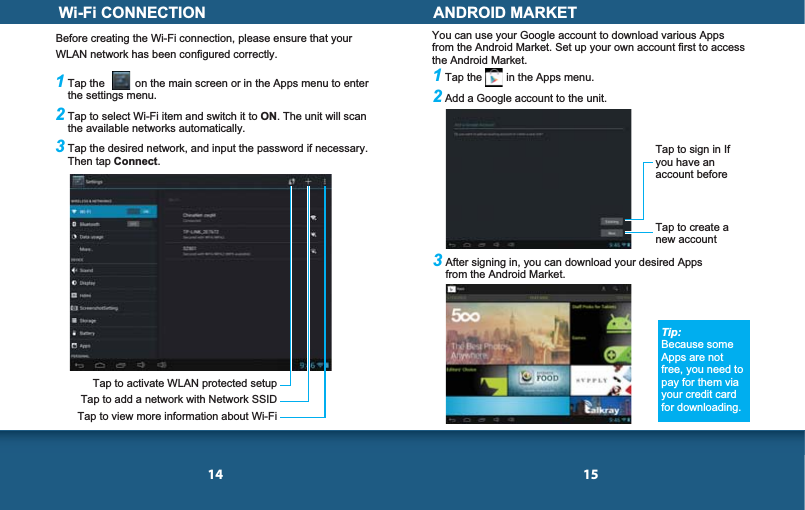The width and height of the screenshot is (805, 510).
Task: Open Sound settings
Action: pyautogui.click(x=113, y=270)
